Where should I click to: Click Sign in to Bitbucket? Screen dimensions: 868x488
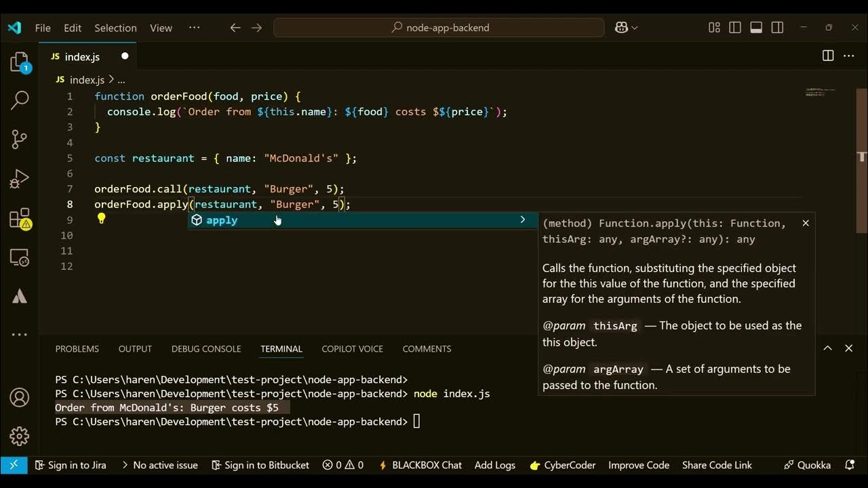tap(260, 465)
